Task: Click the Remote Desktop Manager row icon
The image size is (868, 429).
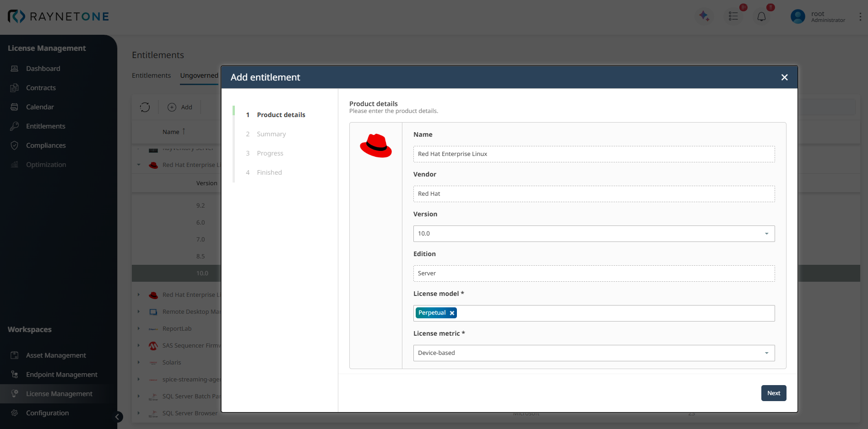Action: [153, 312]
